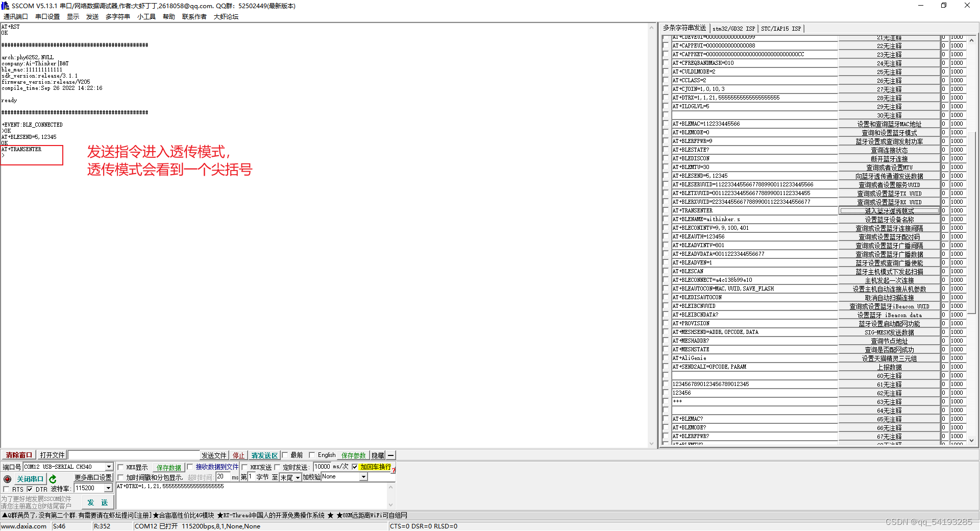Click the 更多串口设置 button
980x531 pixels.
click(x=93, y=477)
